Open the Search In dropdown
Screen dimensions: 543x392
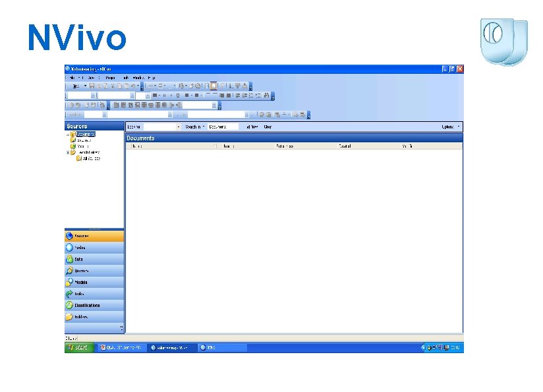point(194,126)
